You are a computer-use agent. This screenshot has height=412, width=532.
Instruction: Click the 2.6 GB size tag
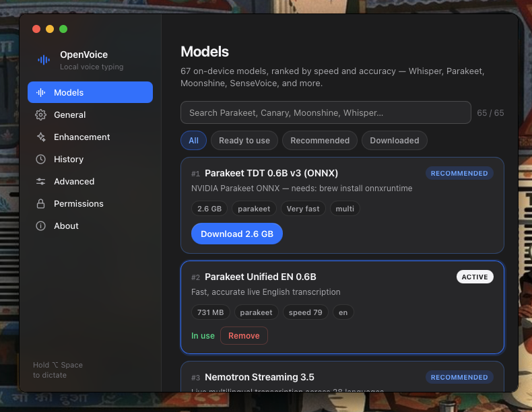(209, 209)
